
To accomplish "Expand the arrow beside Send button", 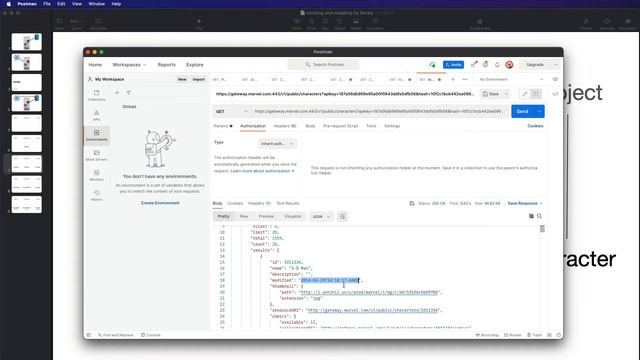I will pos(539,111).
